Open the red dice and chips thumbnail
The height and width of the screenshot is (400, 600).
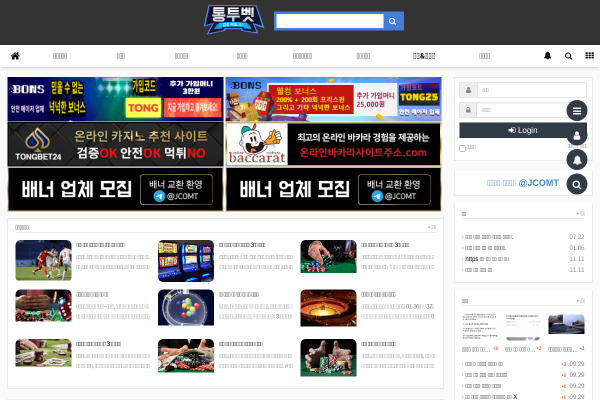(43, 305)
